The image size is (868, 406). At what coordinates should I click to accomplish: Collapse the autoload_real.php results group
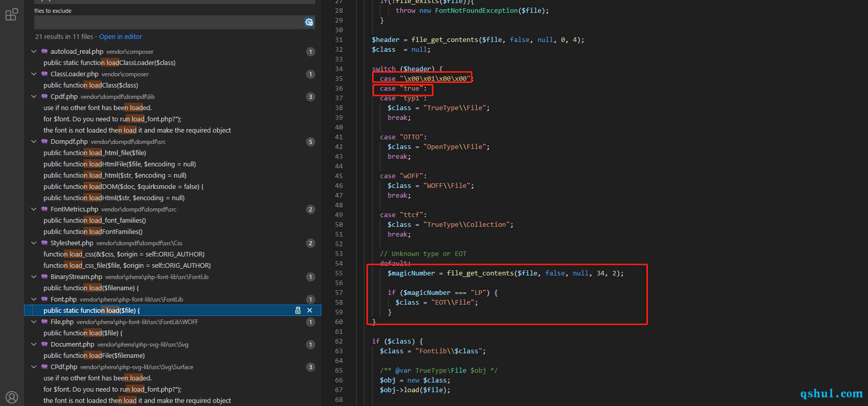(x=34, y=51)
